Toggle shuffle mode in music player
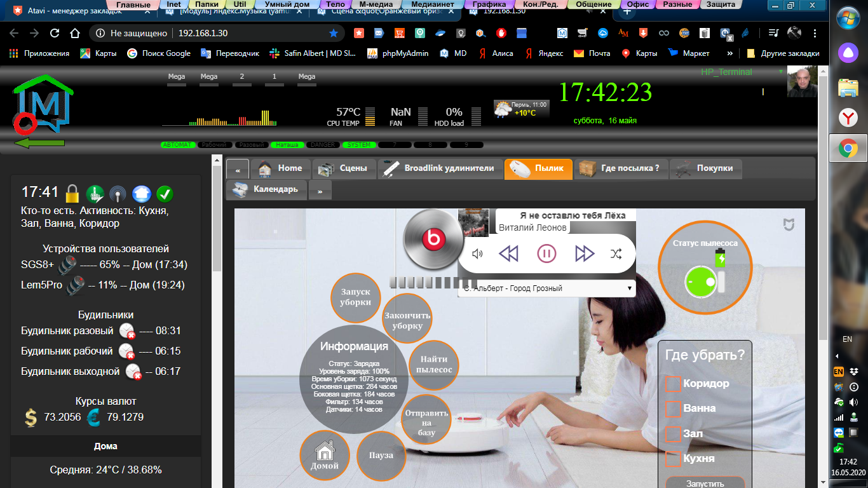Image resolution: width=868 pixels, height=488 pixels. point(616,254)
